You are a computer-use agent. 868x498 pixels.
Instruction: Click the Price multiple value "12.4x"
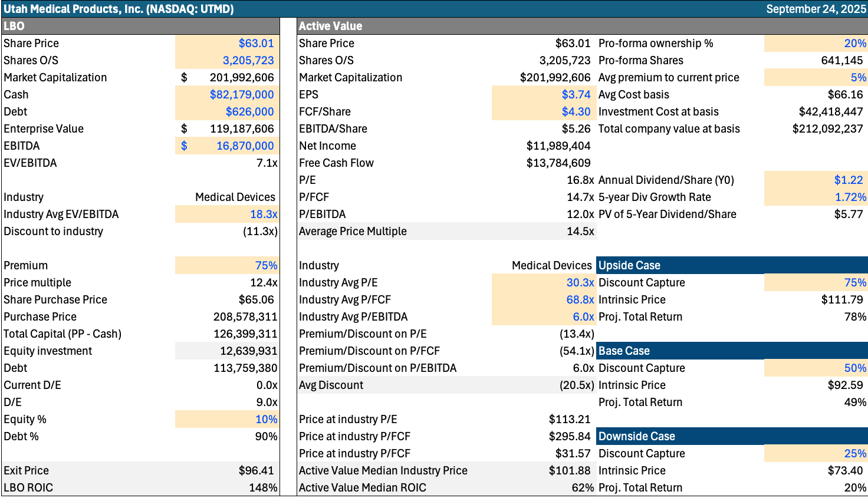pyautogui.click(x=264, y=282)
